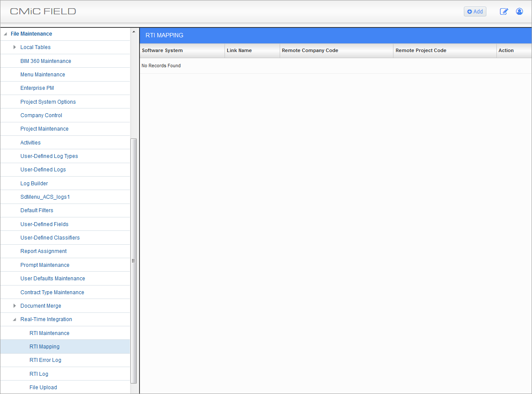Open the RTI Error Log page
Image resolution: width=532 pixels, height=394 pixels.
(x=45, y=360)
